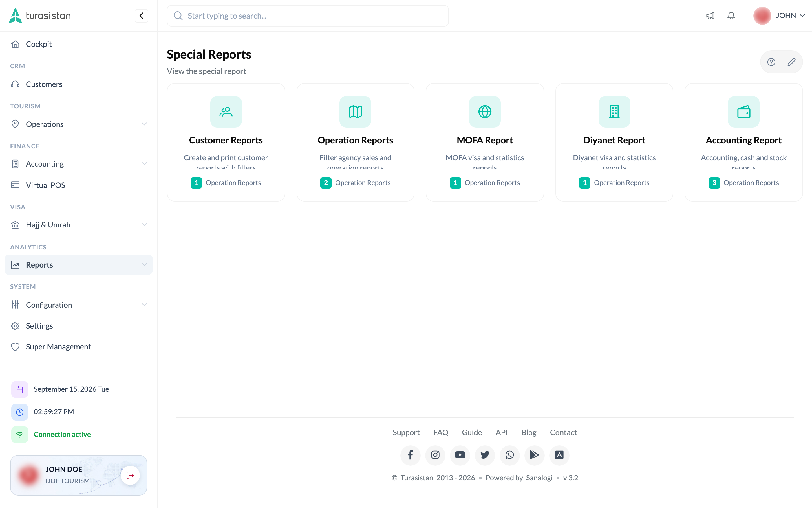Click the badge 2 on Operation Reports card

[325, 182]
